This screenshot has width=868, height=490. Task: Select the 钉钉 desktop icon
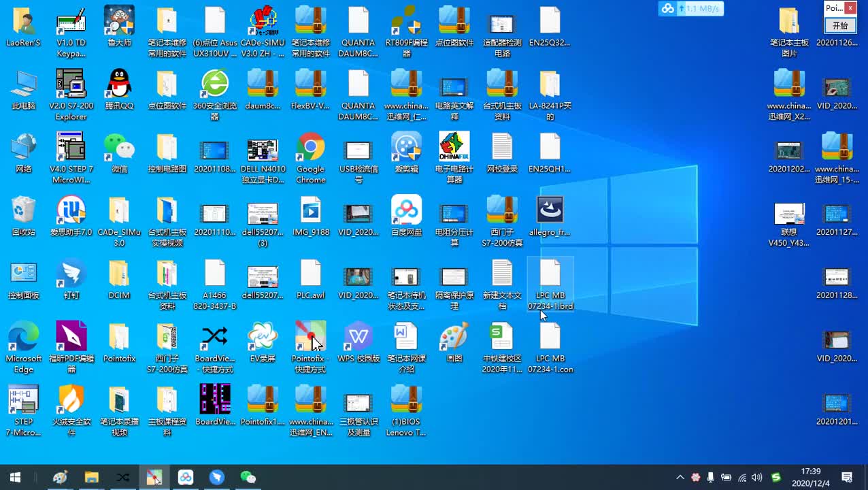pyautogui.click(x=71, y=280)
